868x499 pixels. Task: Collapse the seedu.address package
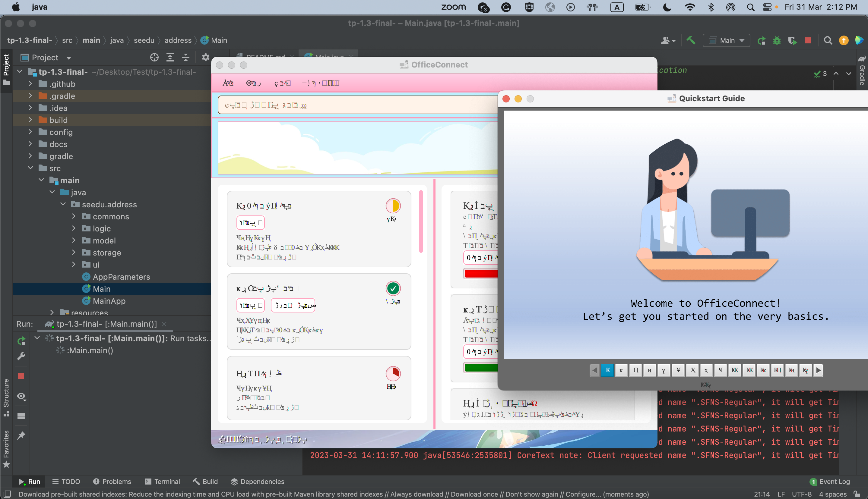(x=63, y=204)
